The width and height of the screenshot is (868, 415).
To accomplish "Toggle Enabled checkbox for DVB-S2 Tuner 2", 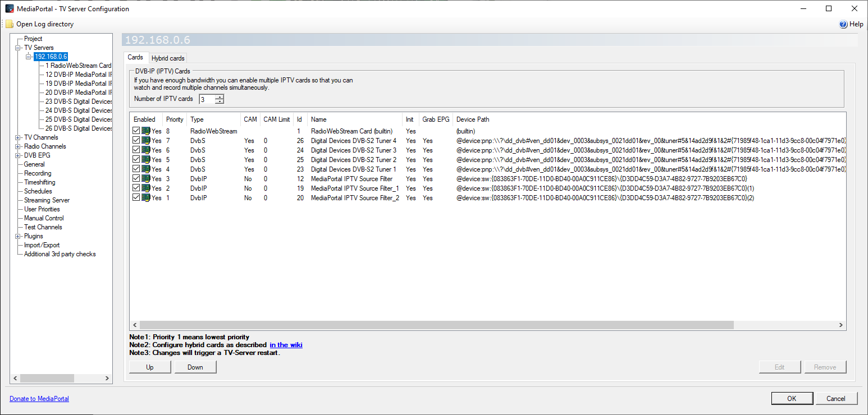I will tap(136, 159).
